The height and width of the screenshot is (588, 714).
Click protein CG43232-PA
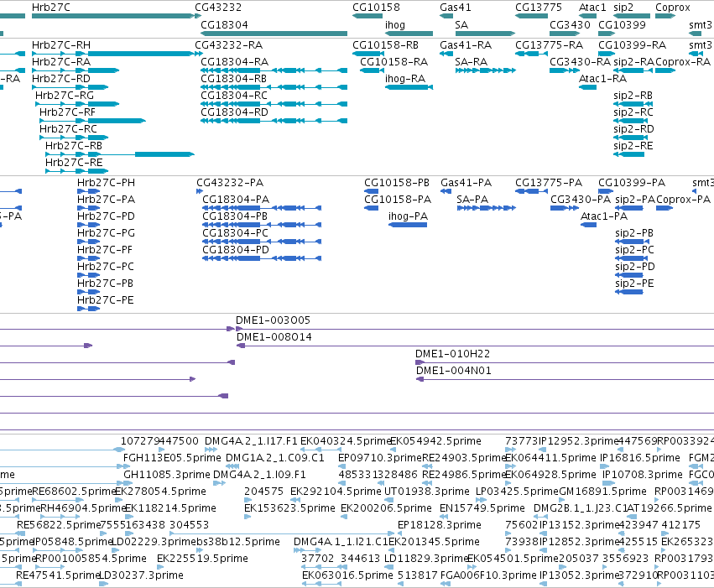pyautogui.click(x=200, y=191)
